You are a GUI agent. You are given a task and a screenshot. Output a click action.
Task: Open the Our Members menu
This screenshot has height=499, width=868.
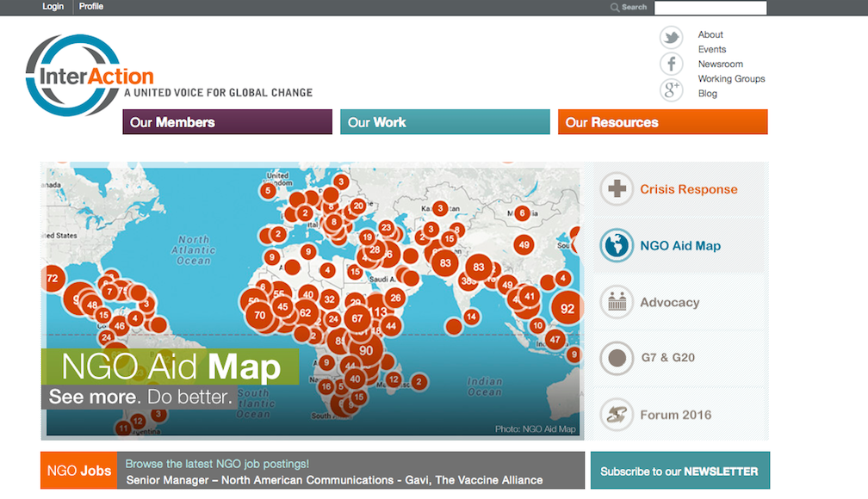[227, 122]
